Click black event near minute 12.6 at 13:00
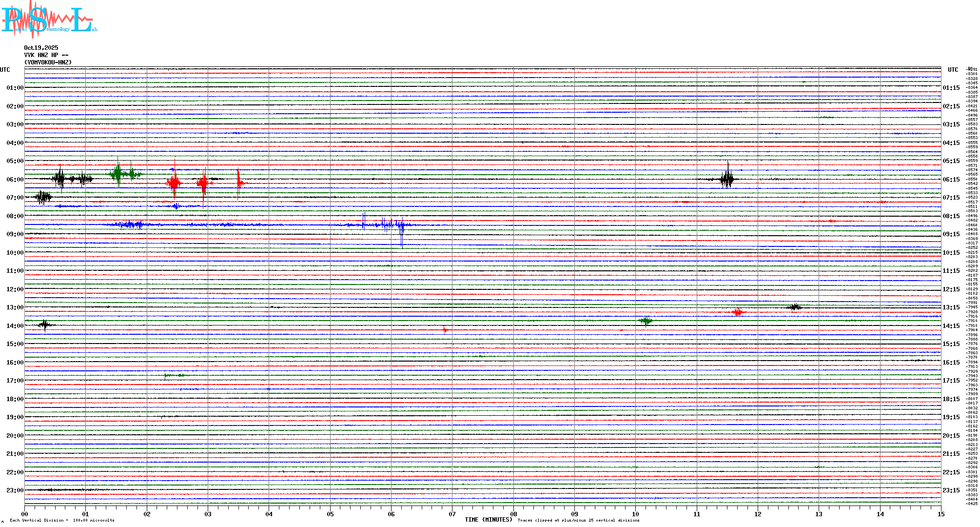 (x=795, y=307)
